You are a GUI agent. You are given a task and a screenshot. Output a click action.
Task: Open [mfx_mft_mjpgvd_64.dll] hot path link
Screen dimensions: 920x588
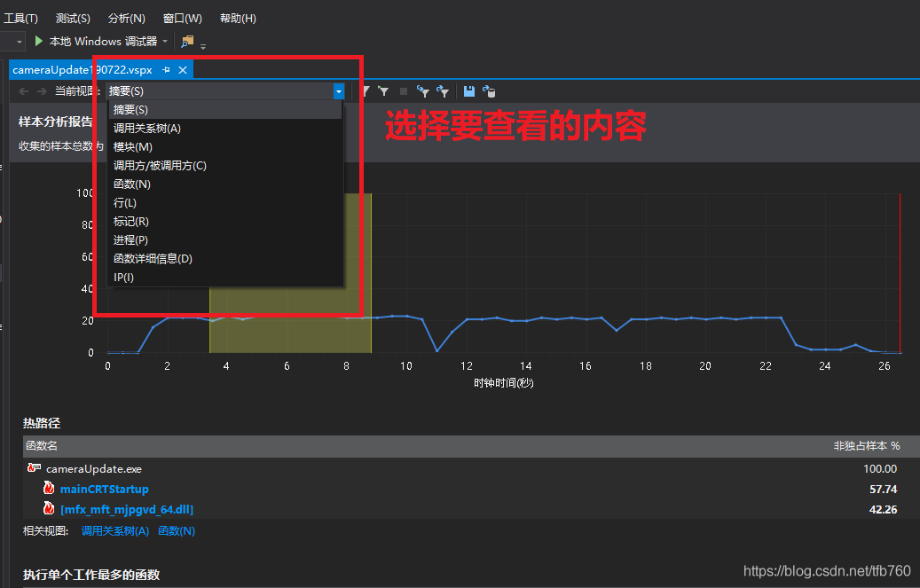127,509
